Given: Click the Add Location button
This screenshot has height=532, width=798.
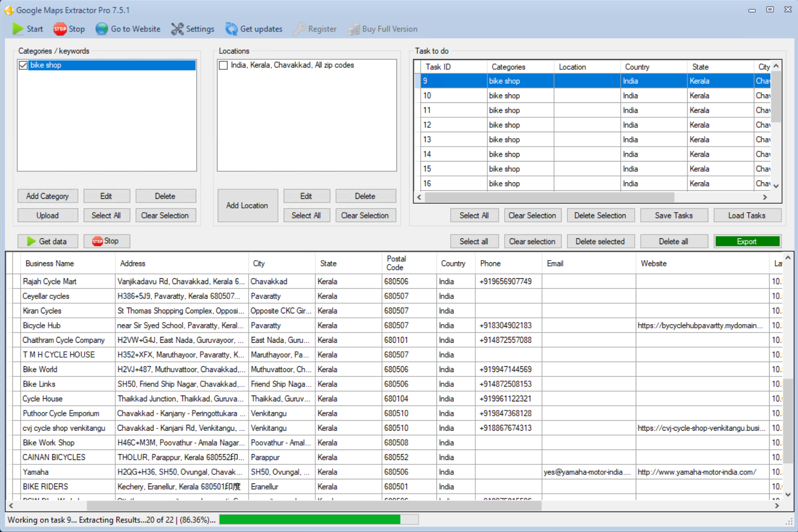Looking at the screenshot, I should (x=247, y=205).
